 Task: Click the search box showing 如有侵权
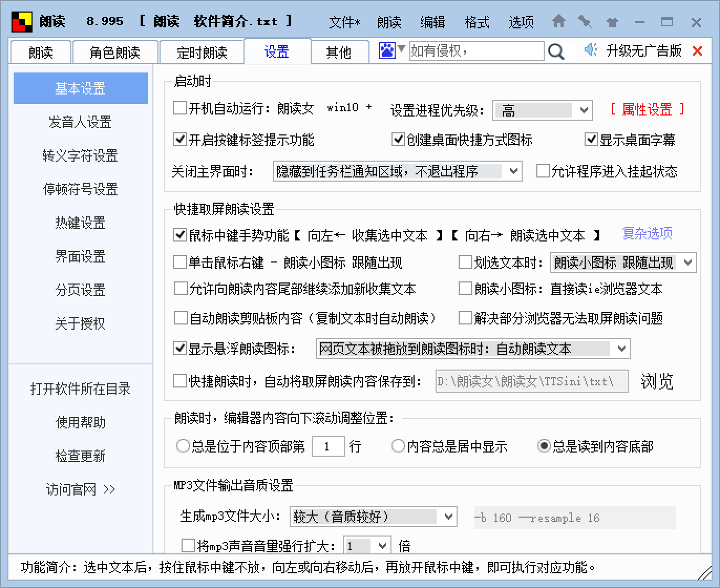477,50
